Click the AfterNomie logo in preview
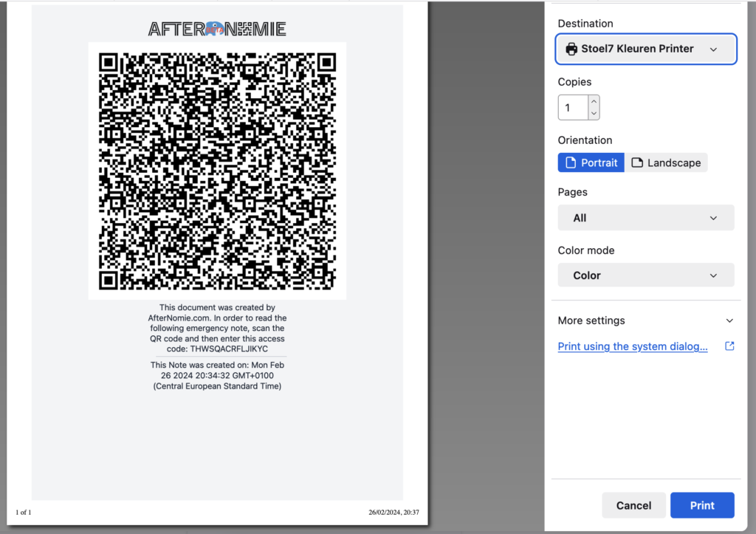Image resolution: width=756 pixels, height=534 pixels. click(x=217, y=29)
